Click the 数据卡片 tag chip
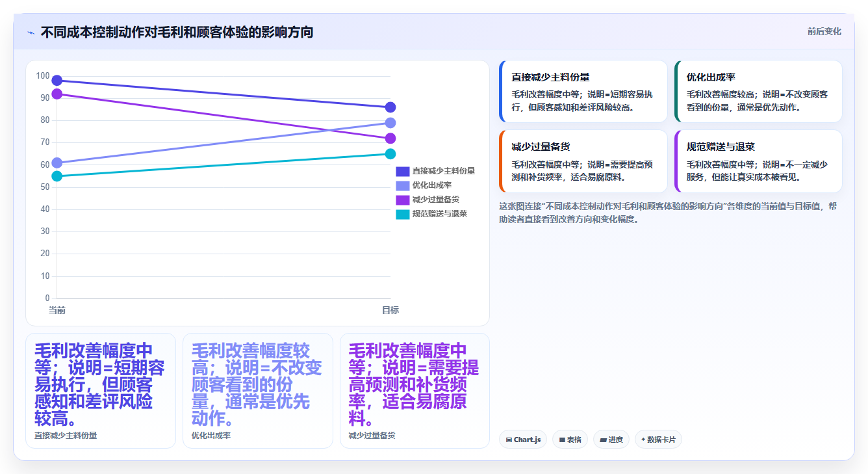Screen dimensions: 868x474 [658, 440]
